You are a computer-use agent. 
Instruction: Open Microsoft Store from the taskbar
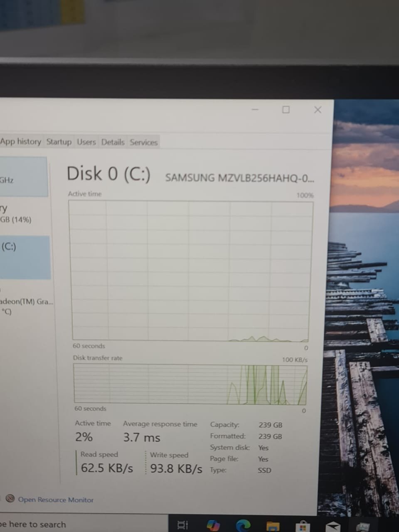(303, 526)
